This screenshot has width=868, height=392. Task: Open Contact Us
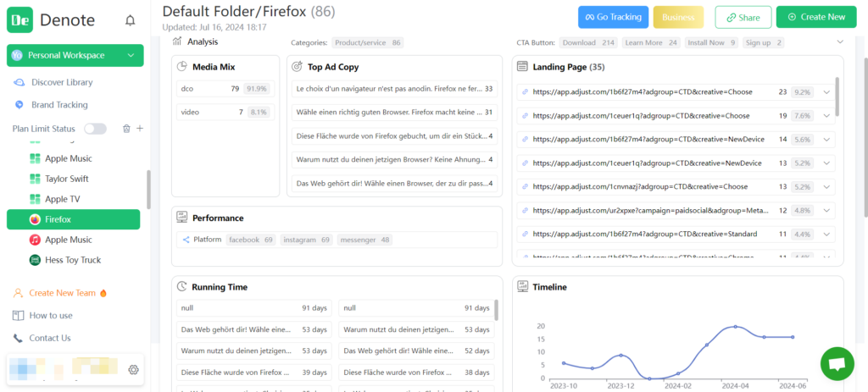[50, 339]
